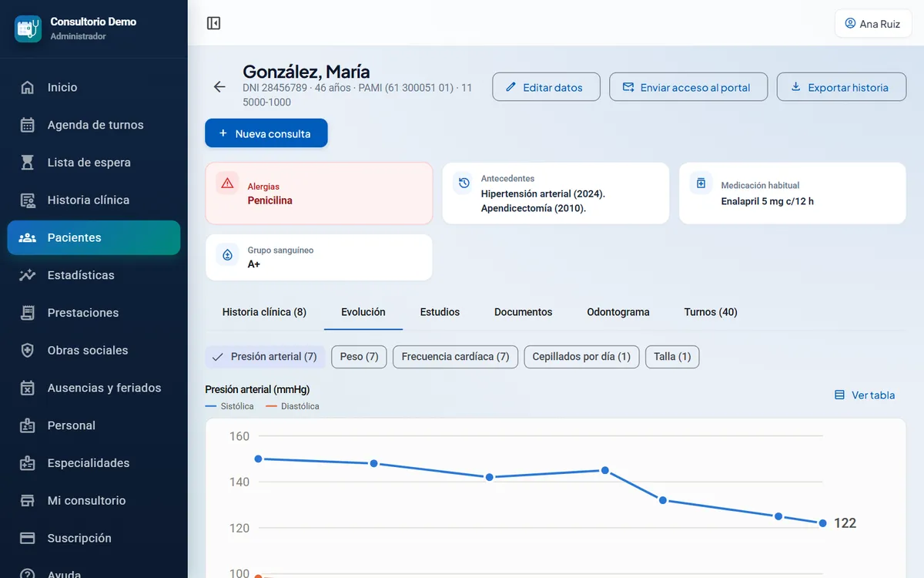Select the Pacientes sidebar item
This screenshot has height=578, width=924.
94,237
